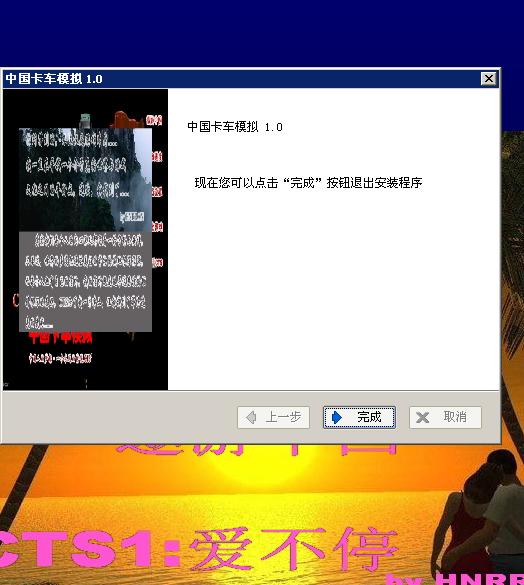The width and height of the screenshot is (524, 585).
Task: Close the 中国卡车模拟 installer window
Action: (x=489, y=78)
